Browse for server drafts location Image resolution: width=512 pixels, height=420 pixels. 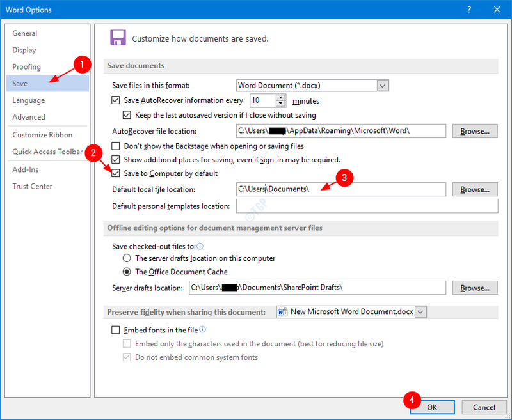pyautogui.click(x=475, y=288)
